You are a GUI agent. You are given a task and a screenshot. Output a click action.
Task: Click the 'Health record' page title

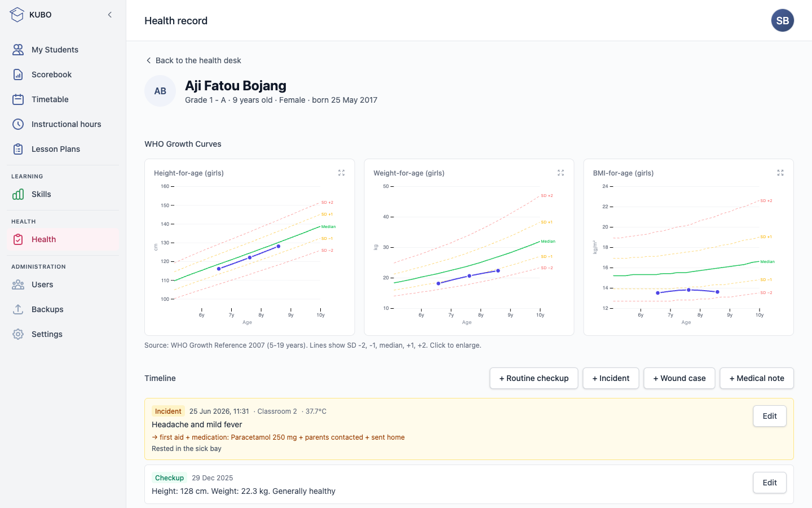[x=176, y=21]
